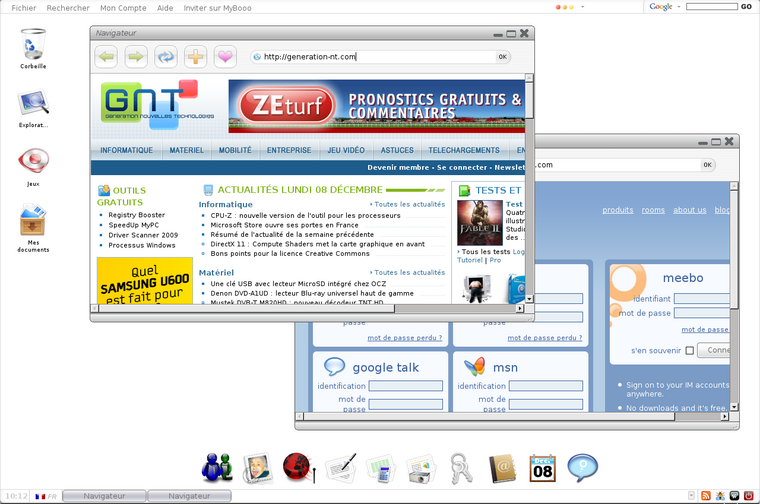Click OK button in rear Navigateur window
The image size is (760, 504).
coord(708,165)
